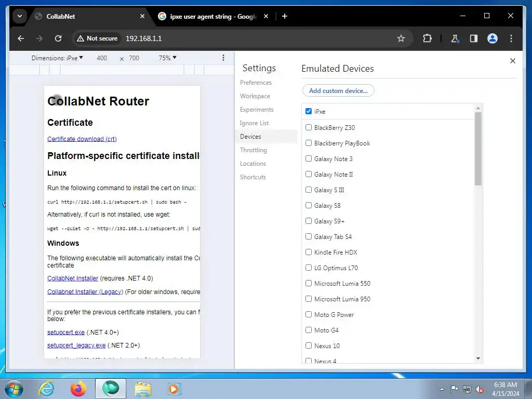Click the network tray icon

pos(467,389)
